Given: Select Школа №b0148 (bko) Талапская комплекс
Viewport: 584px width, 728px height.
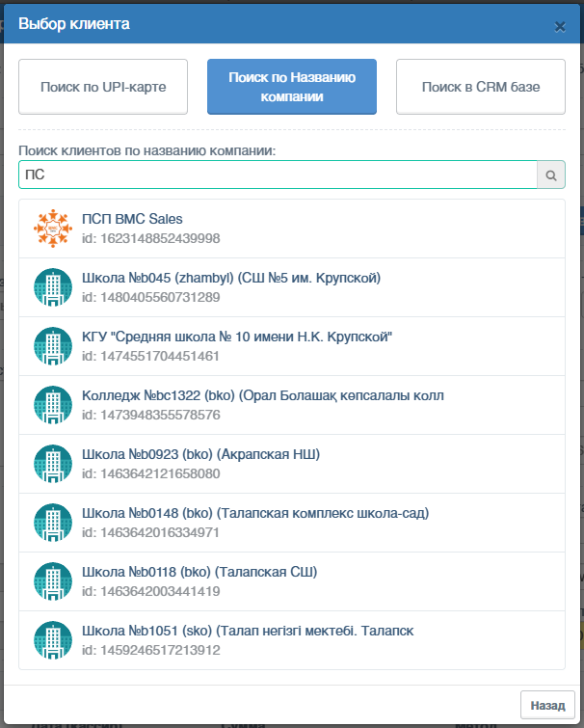Looking at the screenshot, I should tap(255, 513).
